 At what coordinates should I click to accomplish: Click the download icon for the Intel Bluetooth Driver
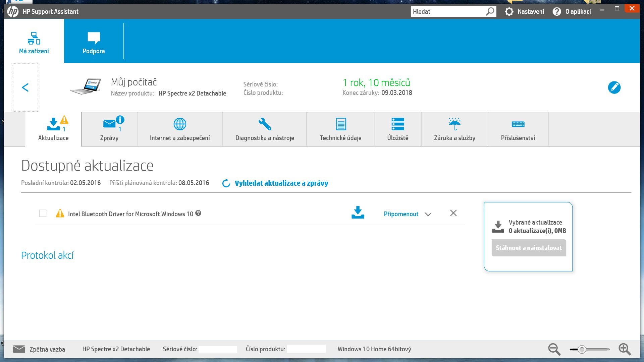[358, 213]
